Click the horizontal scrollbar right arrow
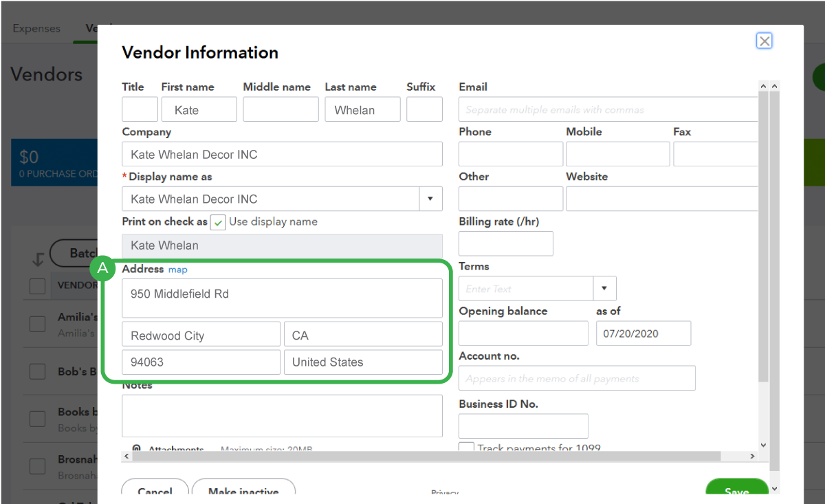825x504 pixels. [753, 457]
